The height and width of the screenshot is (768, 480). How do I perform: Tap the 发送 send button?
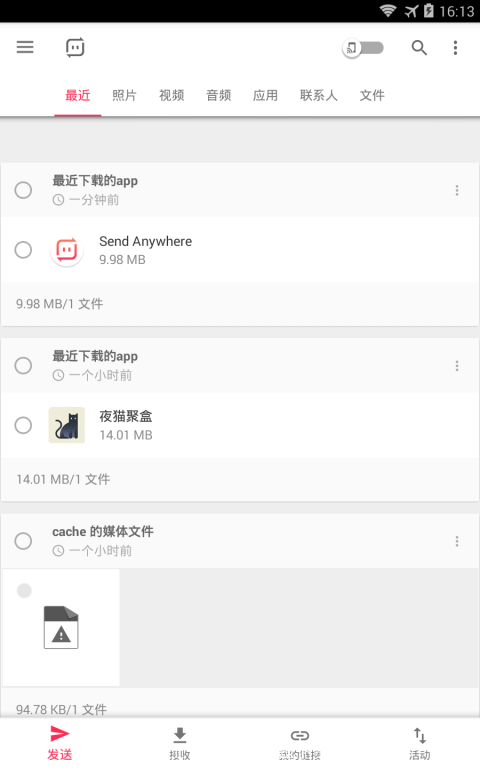click(x=60, y=743)
